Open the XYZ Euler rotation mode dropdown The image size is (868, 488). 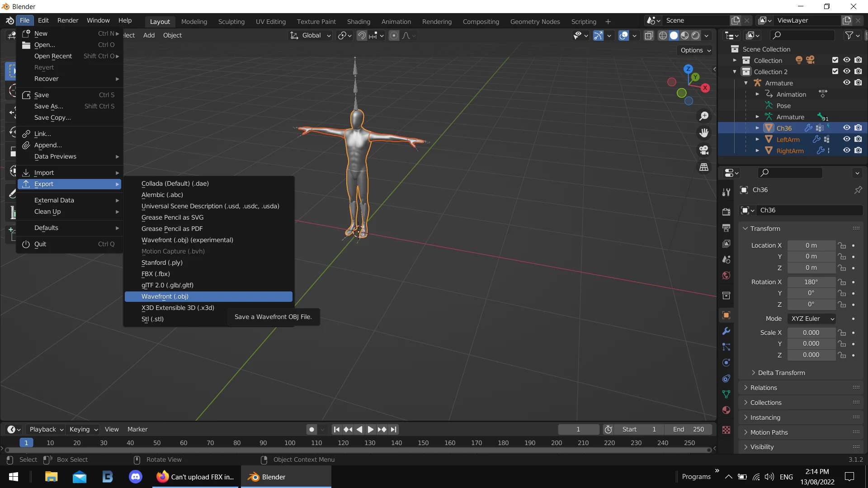coord(811,319)
